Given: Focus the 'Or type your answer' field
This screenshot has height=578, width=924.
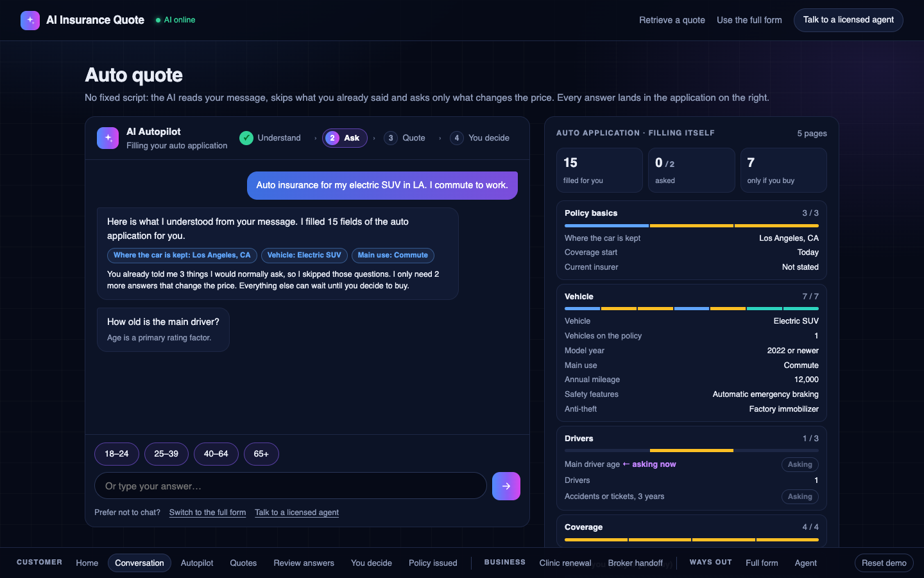Looking at the screenshot, I should 291,486.
